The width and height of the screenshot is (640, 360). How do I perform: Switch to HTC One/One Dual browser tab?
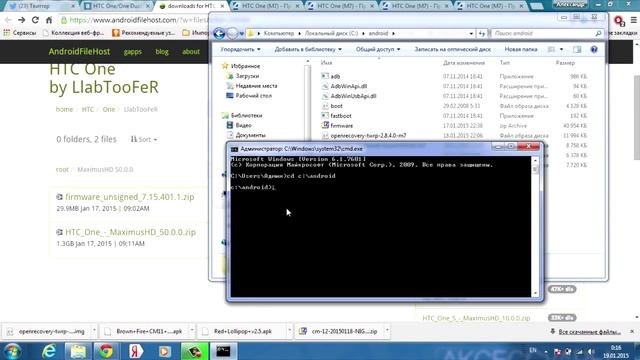pyautogui.click(x=116, y=6)
